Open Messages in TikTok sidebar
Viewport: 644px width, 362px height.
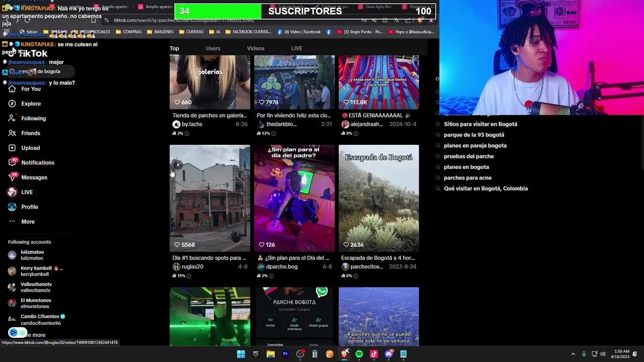tap(28, 177)
